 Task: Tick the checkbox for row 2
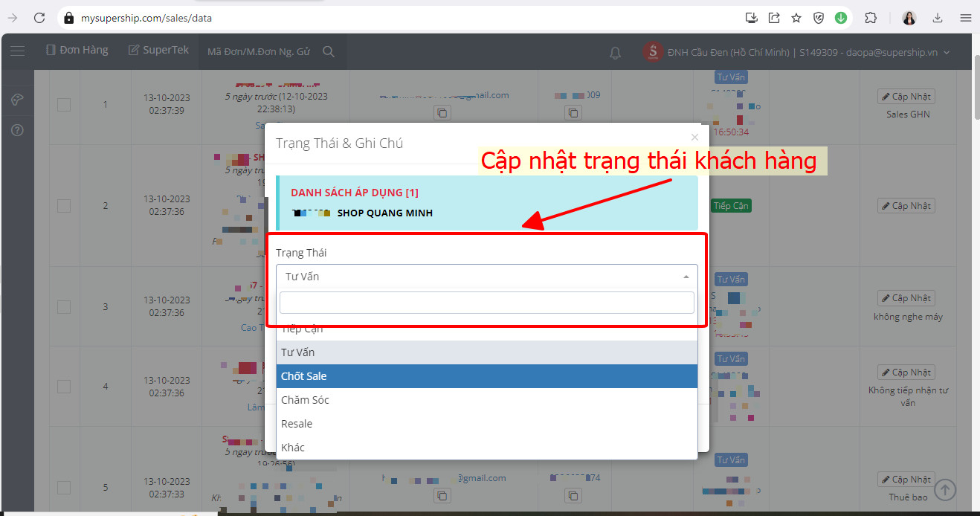click(x=64, y=206)
